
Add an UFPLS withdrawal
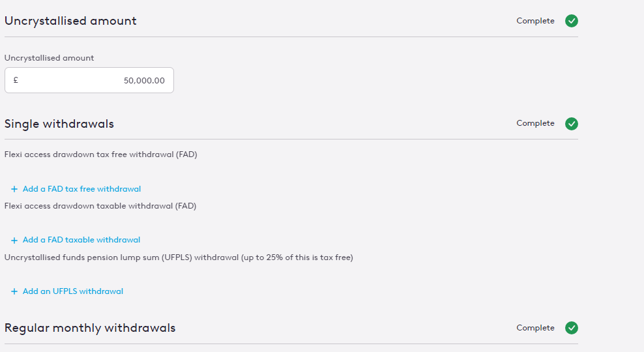73,291
